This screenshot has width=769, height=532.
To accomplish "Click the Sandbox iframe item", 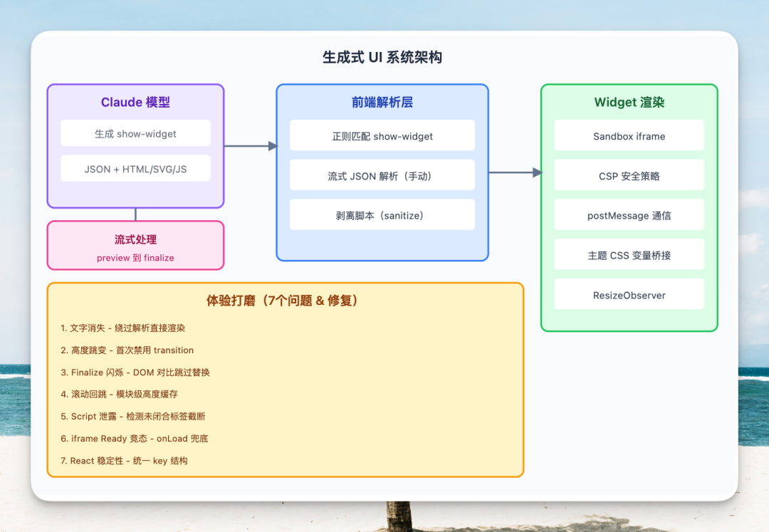I will pyautogui.click(x=629, y=135).
